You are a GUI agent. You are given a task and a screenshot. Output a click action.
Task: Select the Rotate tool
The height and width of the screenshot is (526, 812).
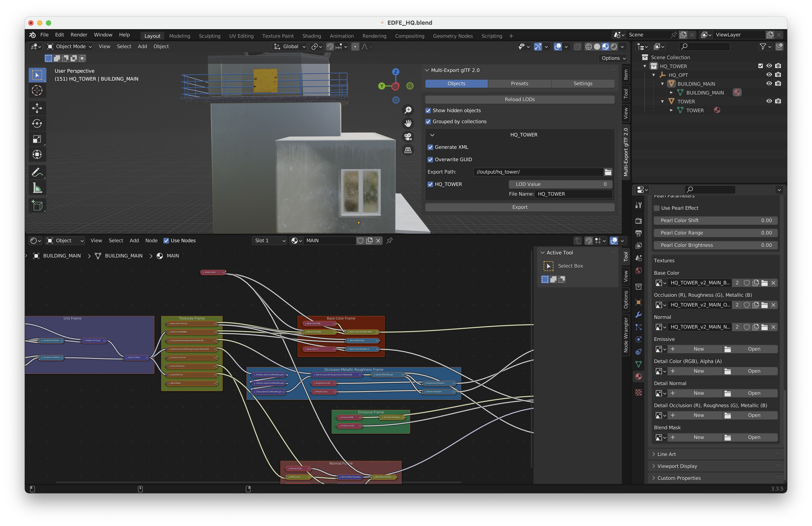[x=37, y=124]
